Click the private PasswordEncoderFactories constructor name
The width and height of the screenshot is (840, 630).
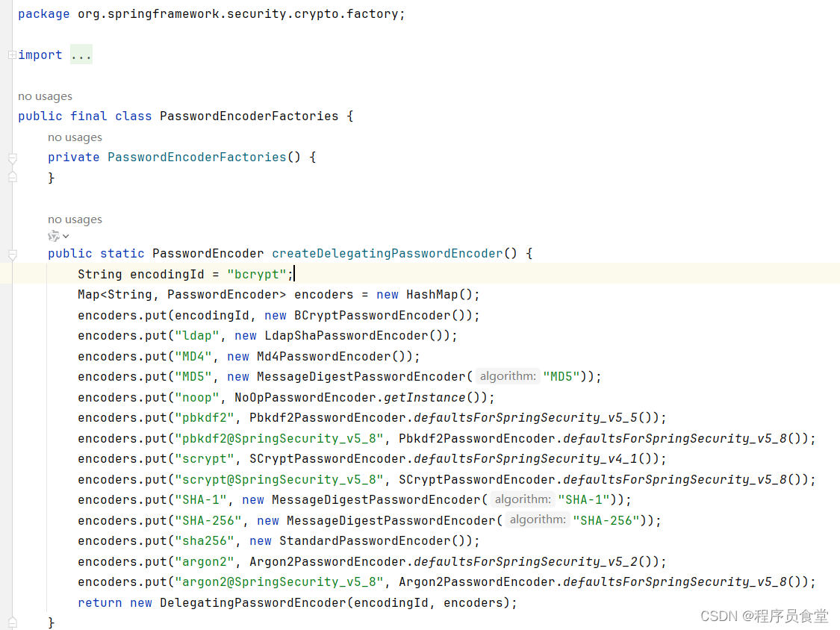coord(197,157)
